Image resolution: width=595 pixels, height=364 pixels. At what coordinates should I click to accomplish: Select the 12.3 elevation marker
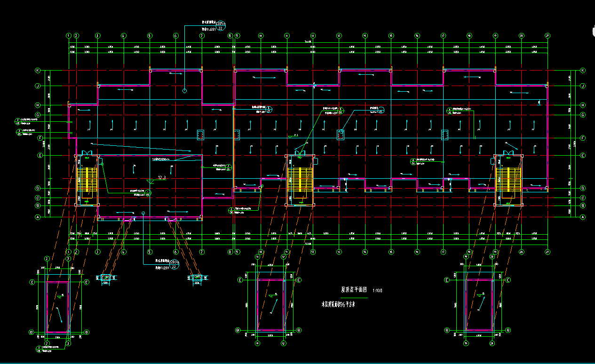[162, 178]
